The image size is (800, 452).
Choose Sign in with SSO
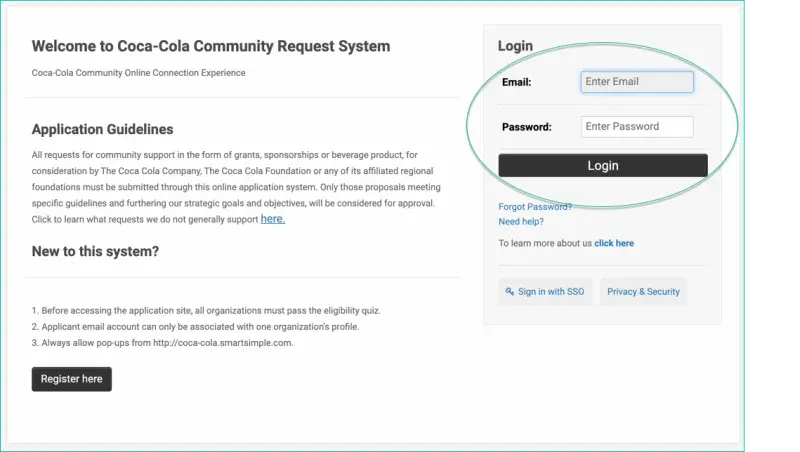tap(545, 292)
